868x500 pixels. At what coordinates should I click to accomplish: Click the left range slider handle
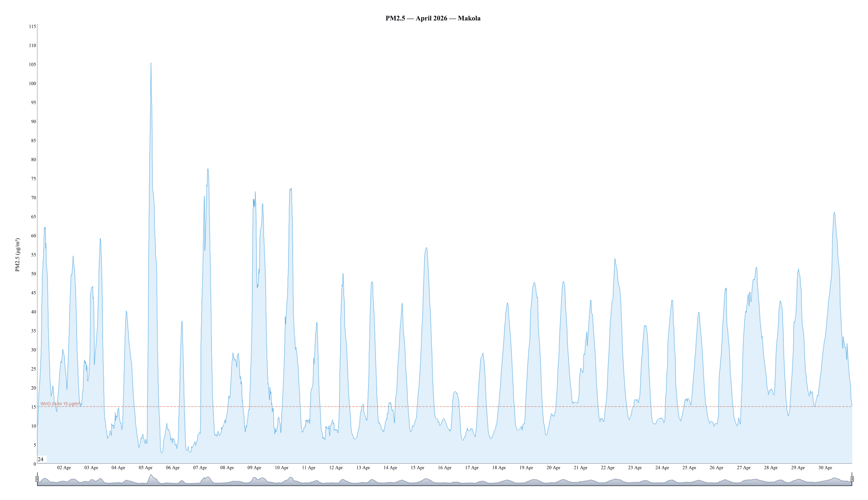coord(37,479)
